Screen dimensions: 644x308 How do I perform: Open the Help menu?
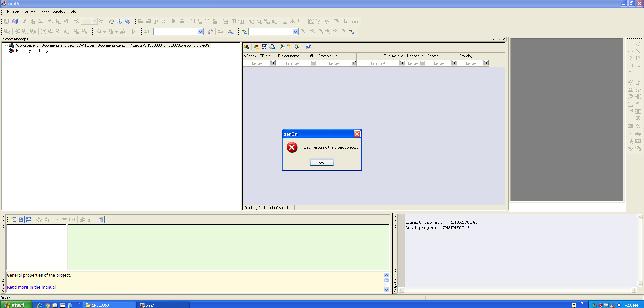(72, 12)
